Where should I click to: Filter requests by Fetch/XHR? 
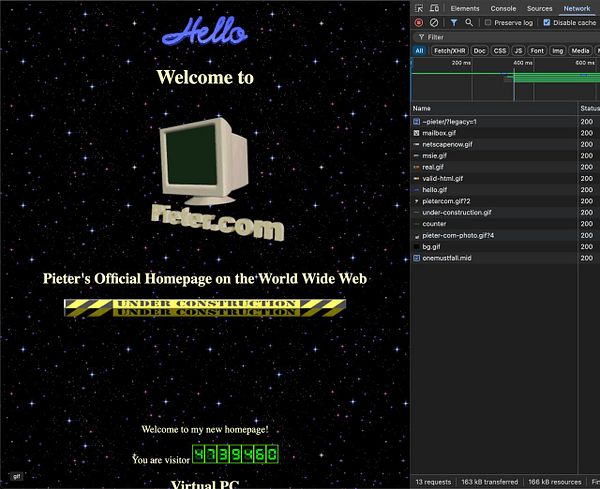[x=450, y=51]
